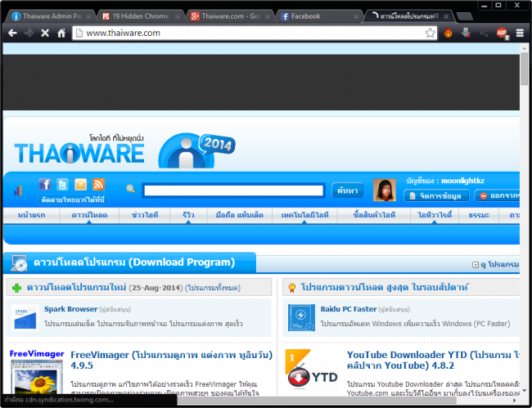This screenshot has height=408, width=532.
Task: Open Thaiware's Facebook page icon
Action: click(45, 185)
